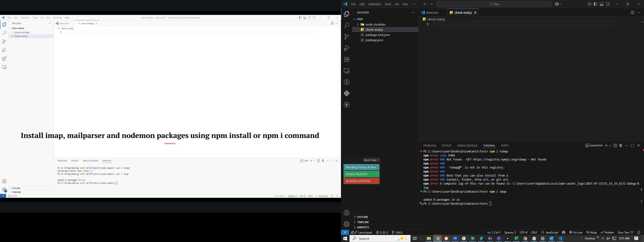
Task: Click the Open App button overlay
Action: [x=371, y=160]
